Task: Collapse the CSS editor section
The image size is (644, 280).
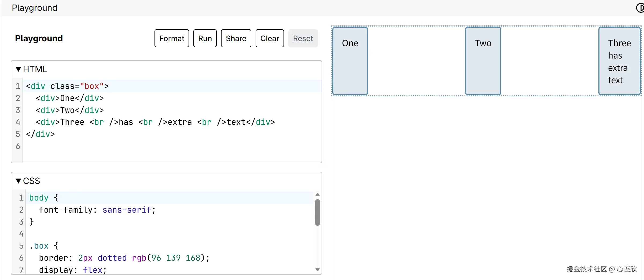Action: [28, 181]
